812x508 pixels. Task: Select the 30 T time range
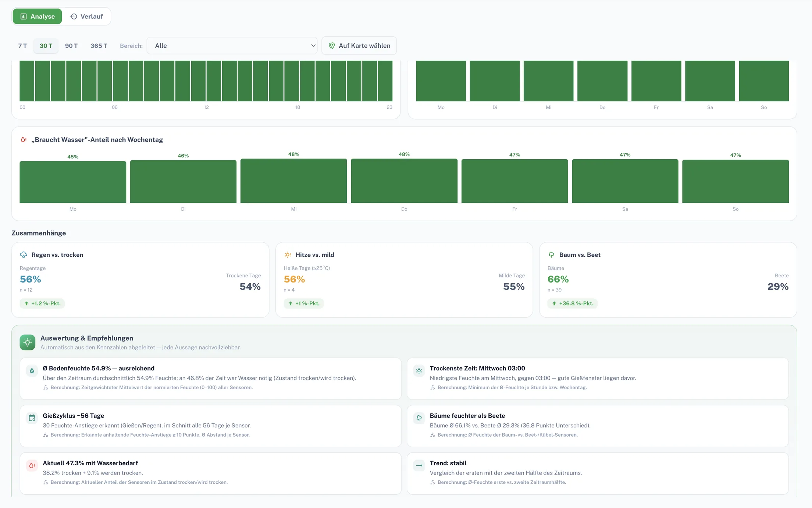[x=46, y=46]
